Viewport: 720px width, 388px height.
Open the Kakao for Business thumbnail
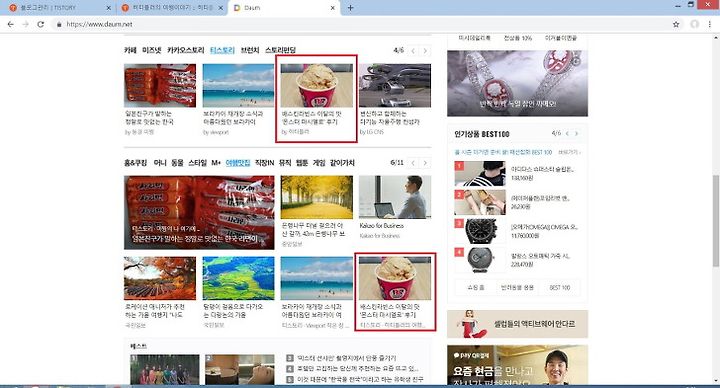[395, 197]
